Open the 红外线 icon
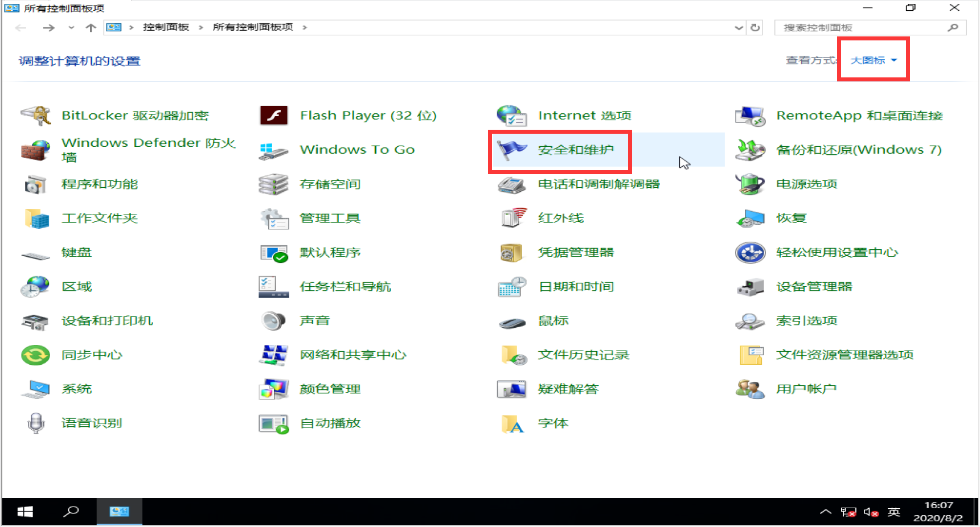Screen dimensions: 980x527 512,219
